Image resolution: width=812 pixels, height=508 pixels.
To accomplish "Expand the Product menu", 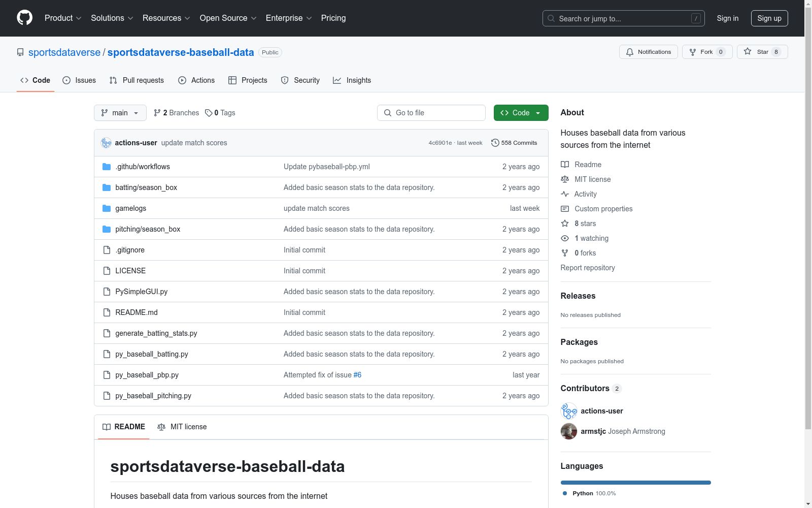I will [63, 18].
